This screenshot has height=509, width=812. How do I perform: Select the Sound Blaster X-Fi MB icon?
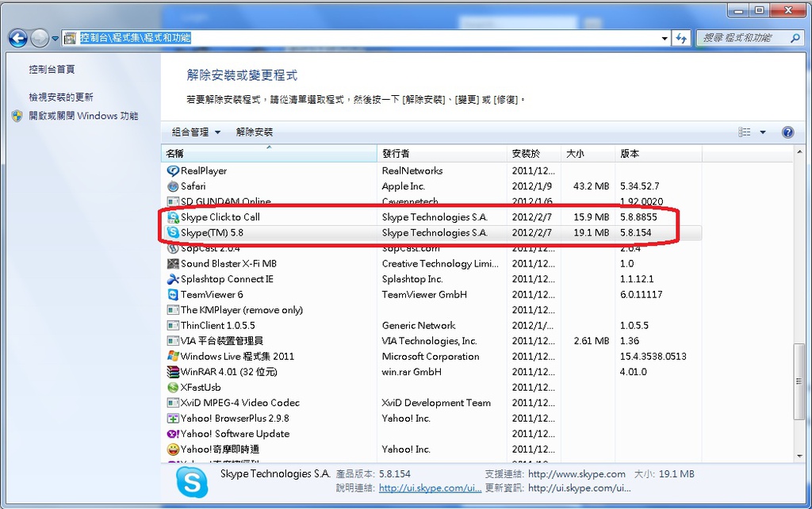172,263
